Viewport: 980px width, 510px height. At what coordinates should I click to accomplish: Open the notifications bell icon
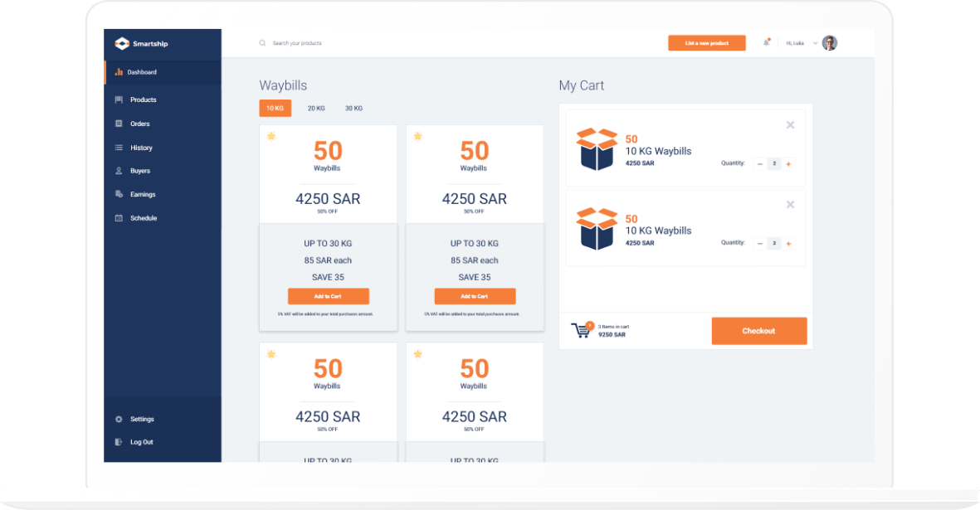[x=766, y=42]
